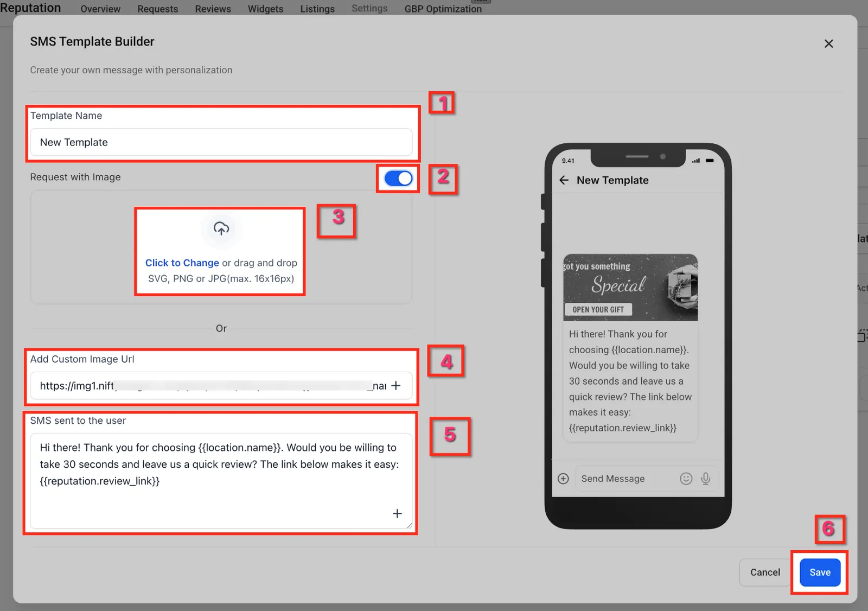Click the Template Name input field
Viewport: 868px width, 611px height.
pos(221,142)
